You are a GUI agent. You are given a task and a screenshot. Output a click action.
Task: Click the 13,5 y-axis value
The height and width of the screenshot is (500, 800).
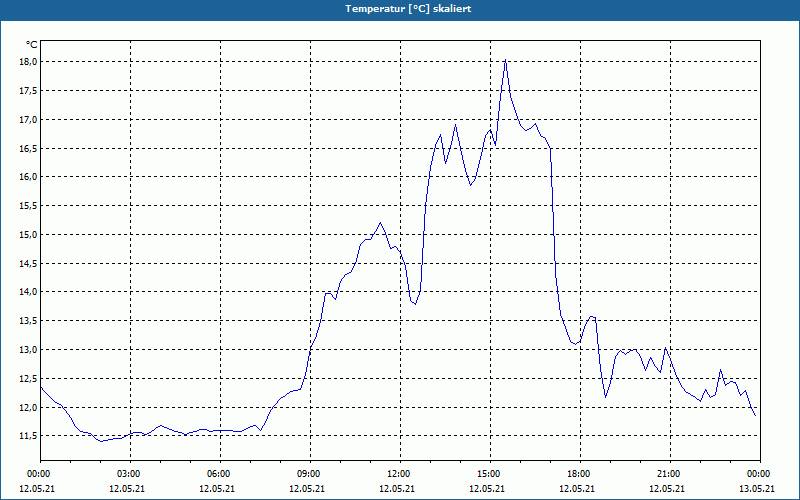click(29, 321)
